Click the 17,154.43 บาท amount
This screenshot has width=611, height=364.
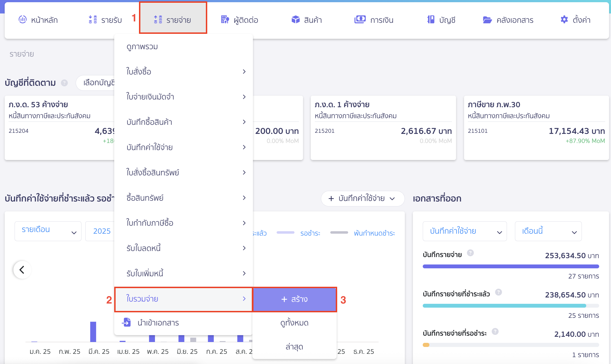(x=577, y=131)
